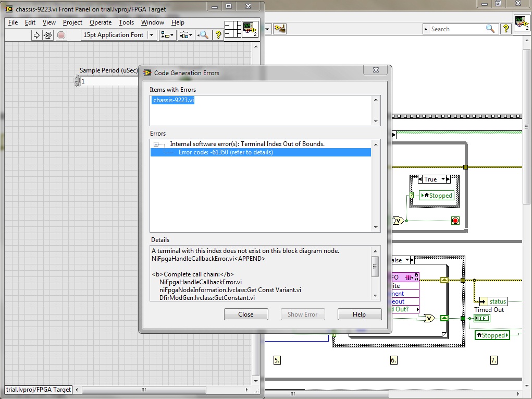Open the True case selector dropdown
The width and height of the screenshot is (532, 399).
coord(443,179)
